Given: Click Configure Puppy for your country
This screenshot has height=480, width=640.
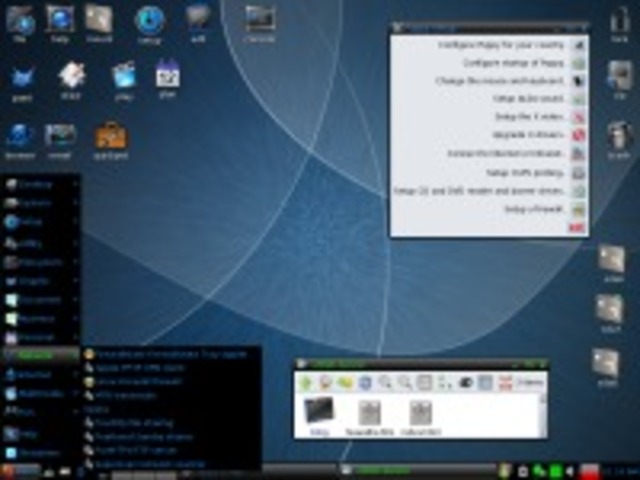Looking at the screenshot, I should pyautogui.click(x=500, y=45).
